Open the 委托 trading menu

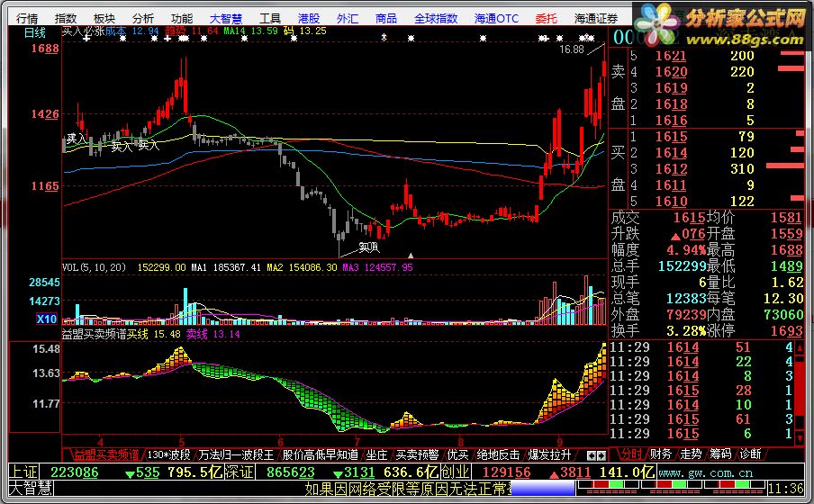(547, 19)
